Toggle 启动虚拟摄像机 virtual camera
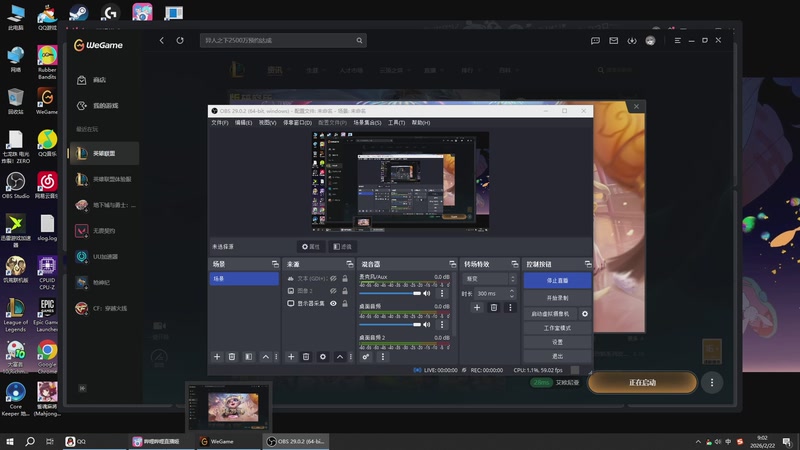This screenshot has height=450, width=800. coord(550,314)
